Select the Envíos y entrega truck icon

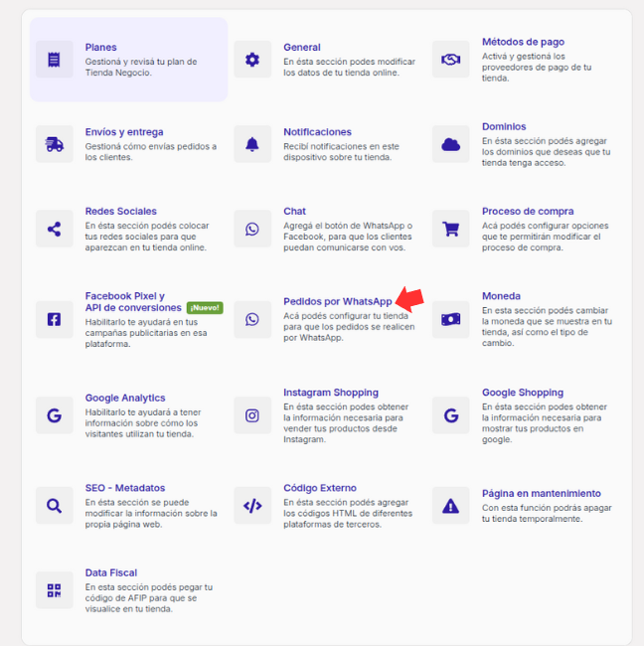click(x=54, y=144)
